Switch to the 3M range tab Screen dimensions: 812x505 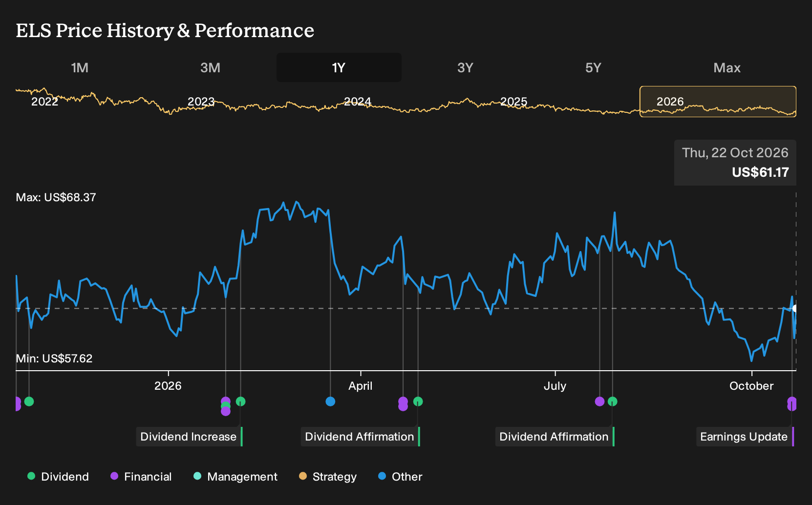click(x=210, y=67)
